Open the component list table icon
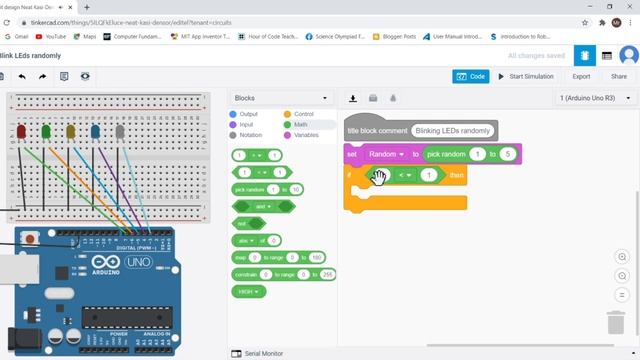The width and height of the screenshot is (640, 360). click(x=607, y=56)
